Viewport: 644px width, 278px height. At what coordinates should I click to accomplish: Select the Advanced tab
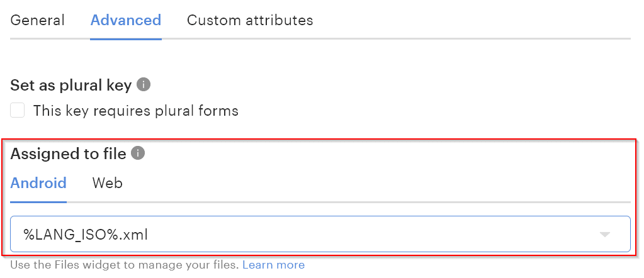point(126,20)
